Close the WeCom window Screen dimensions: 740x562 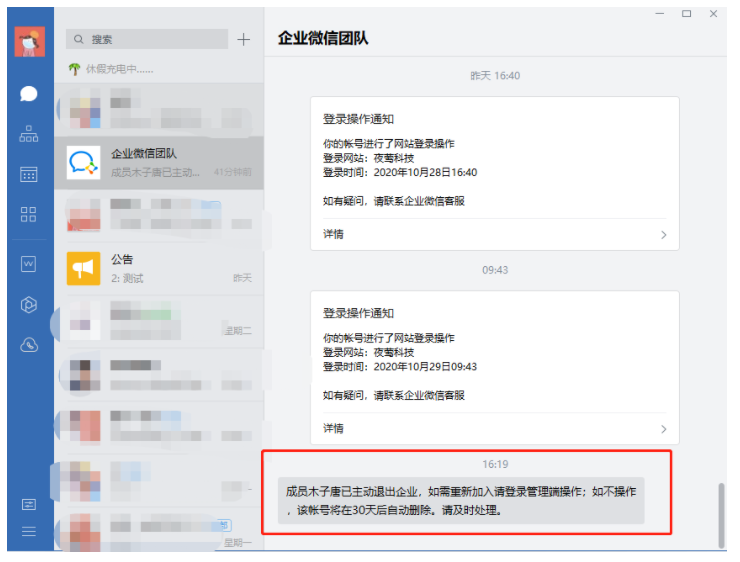(x=714, y=14)
